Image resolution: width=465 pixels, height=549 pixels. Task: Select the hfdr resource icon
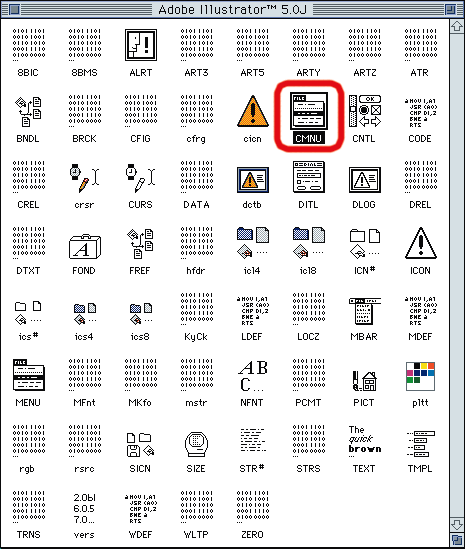pos(197,243)
